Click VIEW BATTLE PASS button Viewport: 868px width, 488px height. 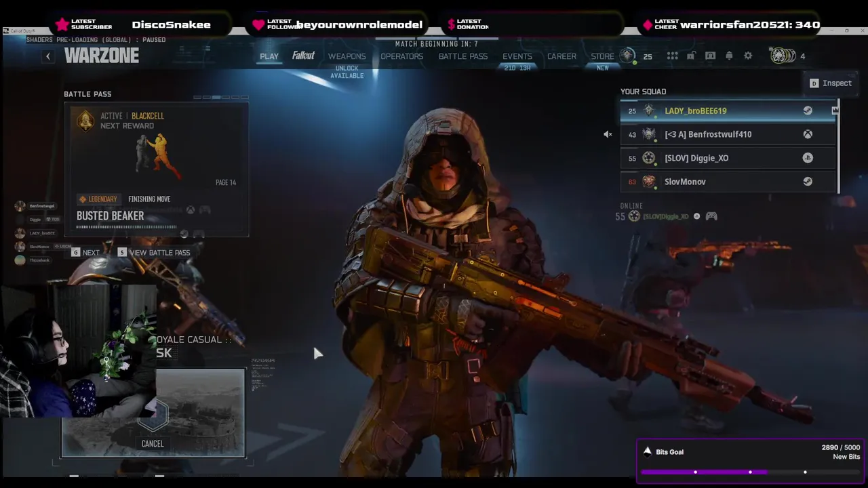154,252
